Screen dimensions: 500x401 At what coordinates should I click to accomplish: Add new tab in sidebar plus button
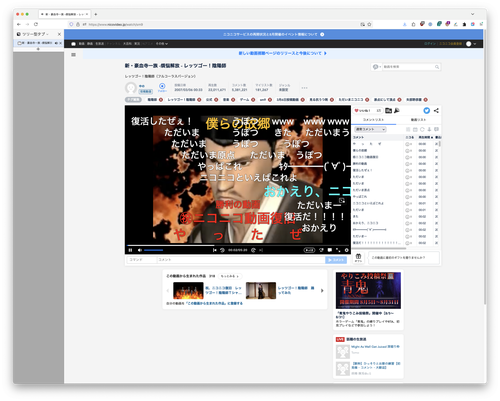point(38,49)
